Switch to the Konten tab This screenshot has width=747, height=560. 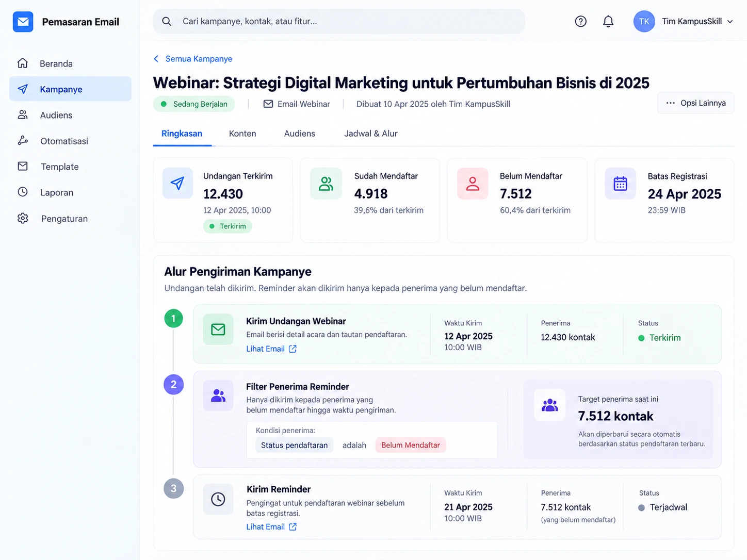pos(242,134)
